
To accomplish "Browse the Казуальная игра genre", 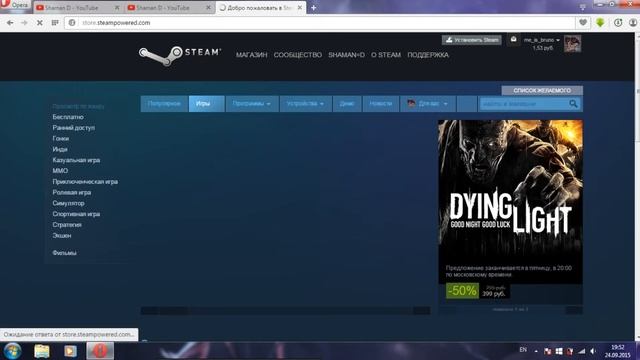I will pos(76,160).
